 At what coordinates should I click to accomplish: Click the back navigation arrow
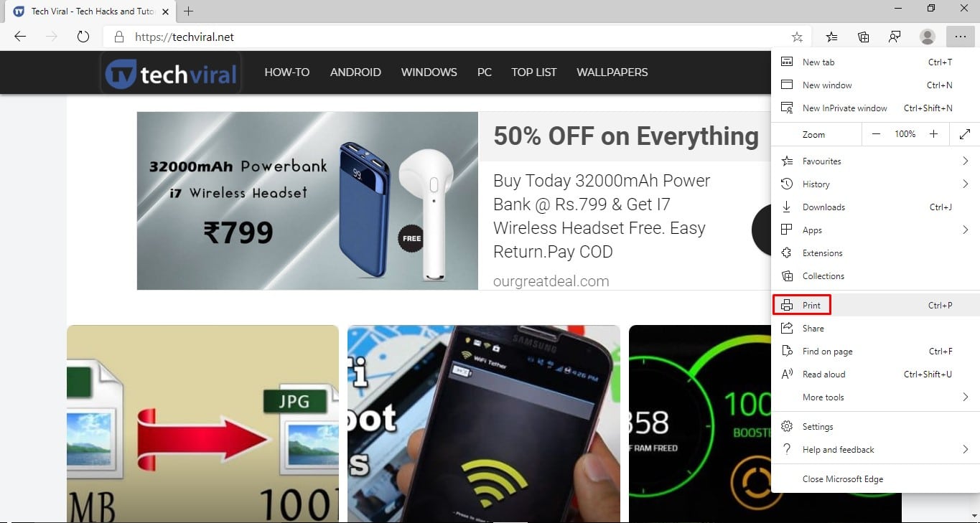20,37
